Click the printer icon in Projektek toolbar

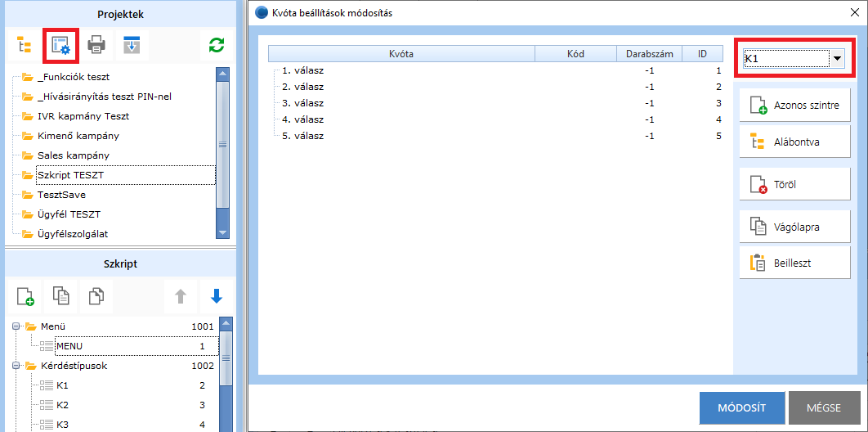coord(97,46)
